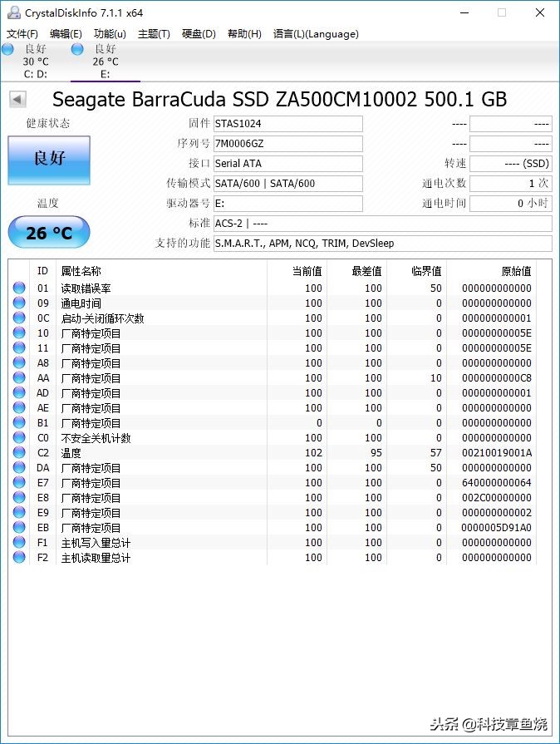Click the 当前值 column header
The height and width of the screenshot is (744, 560).
click(x=297, y=271)
